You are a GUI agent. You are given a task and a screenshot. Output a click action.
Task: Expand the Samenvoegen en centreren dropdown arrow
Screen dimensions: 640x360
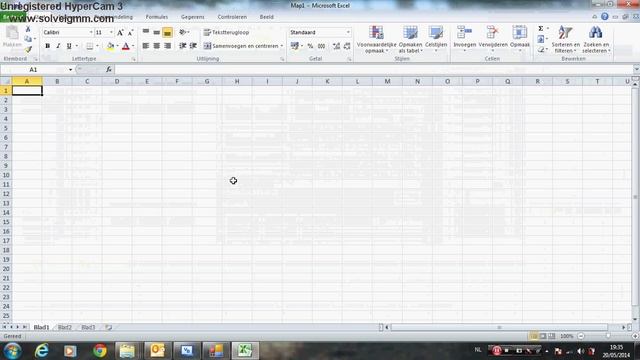282,46
